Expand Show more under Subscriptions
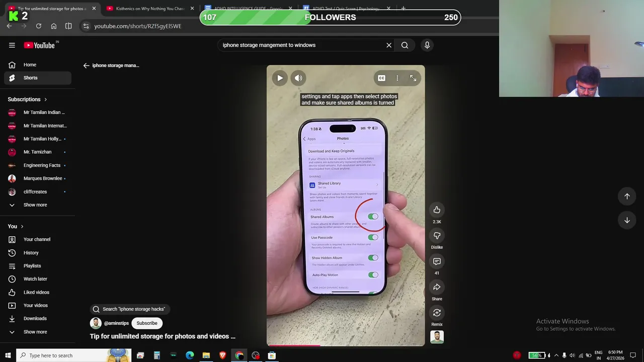 pos(37,205)
